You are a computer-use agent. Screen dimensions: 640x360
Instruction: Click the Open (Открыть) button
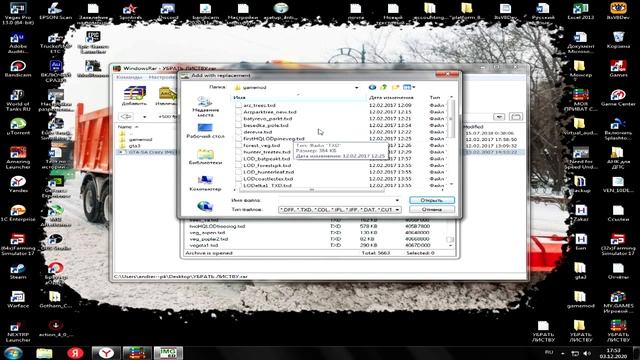(x=432, y=200)
